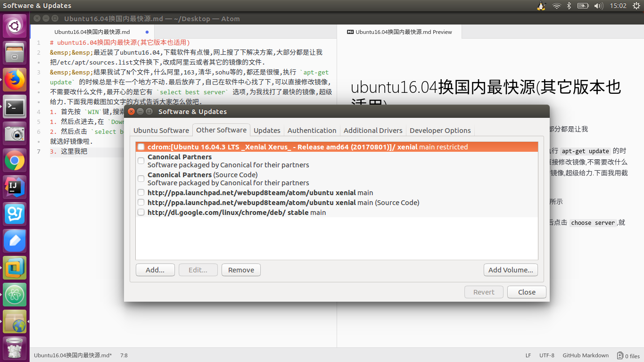Open Google Chrome from the launcher
The height and width of the screenshot is (362, 644).
[x=15, y=160]
